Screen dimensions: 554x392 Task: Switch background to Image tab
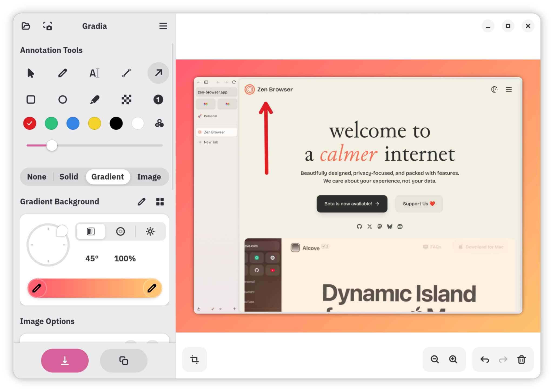click(x=149, y=177)
